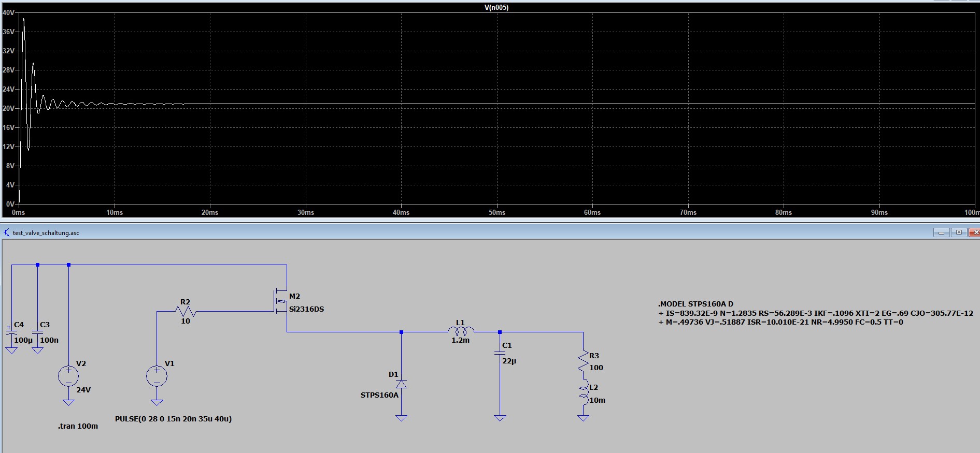980x453 pixels.
Task: Click the M2 reference designator label
Action: click(x=294, y=296)
